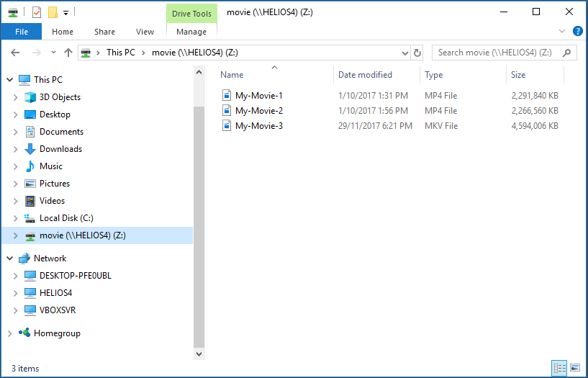Sort by Date modified column header
The image size is (588, 378).
point(365,75)
